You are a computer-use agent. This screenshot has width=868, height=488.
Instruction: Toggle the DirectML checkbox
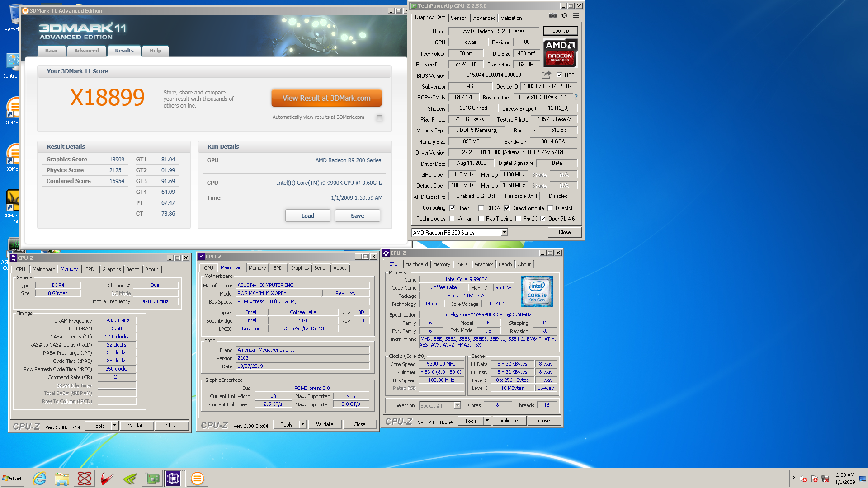click(550, 208)
